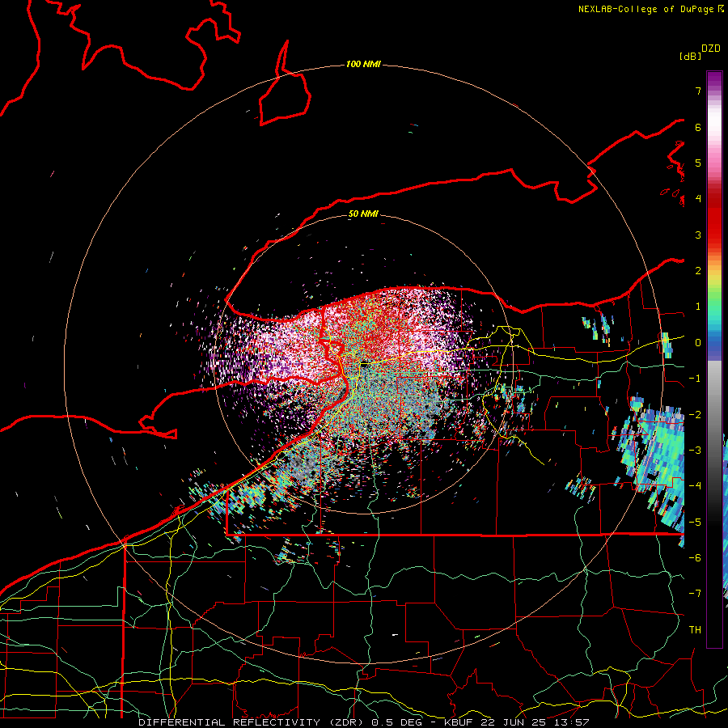Click the "5" tick label on legend
This screenshot has height=728, width=728.
click(698, 163)
